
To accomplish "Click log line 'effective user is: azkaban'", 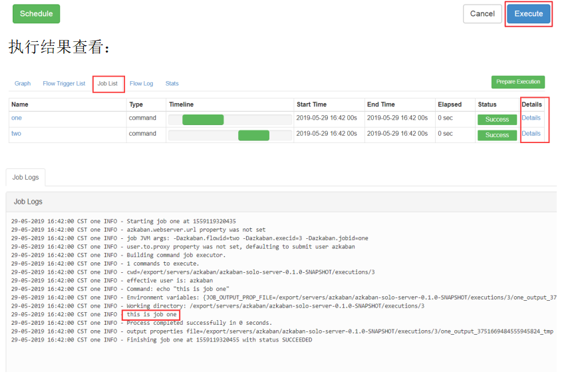I will pos(112,281).
